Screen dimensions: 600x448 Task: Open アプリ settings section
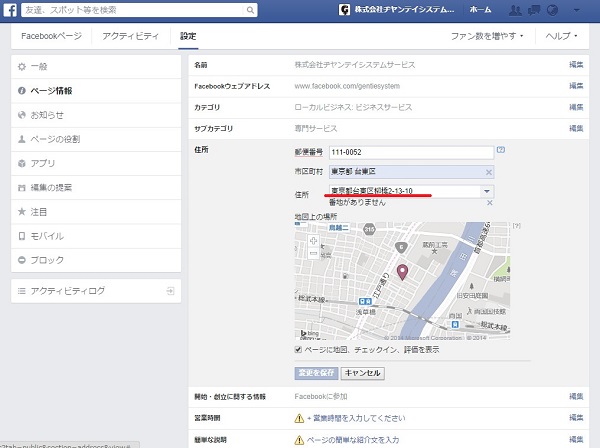pos(96,163)
